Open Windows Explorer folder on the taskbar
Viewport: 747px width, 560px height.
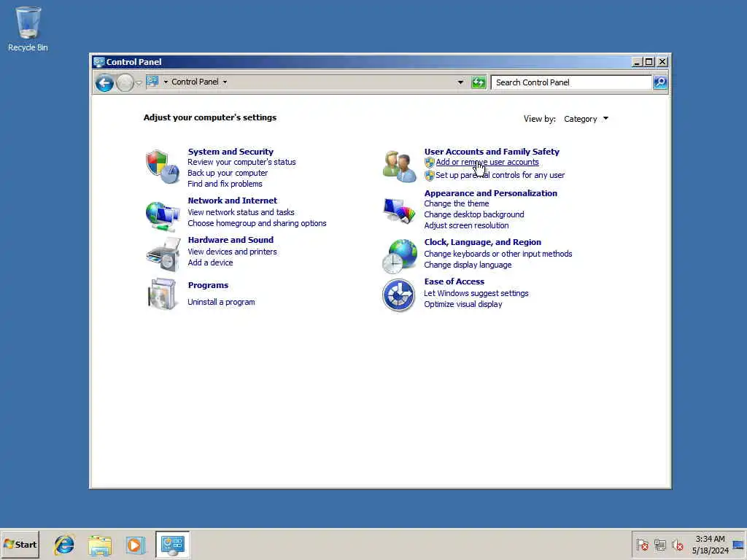point(99,545)
